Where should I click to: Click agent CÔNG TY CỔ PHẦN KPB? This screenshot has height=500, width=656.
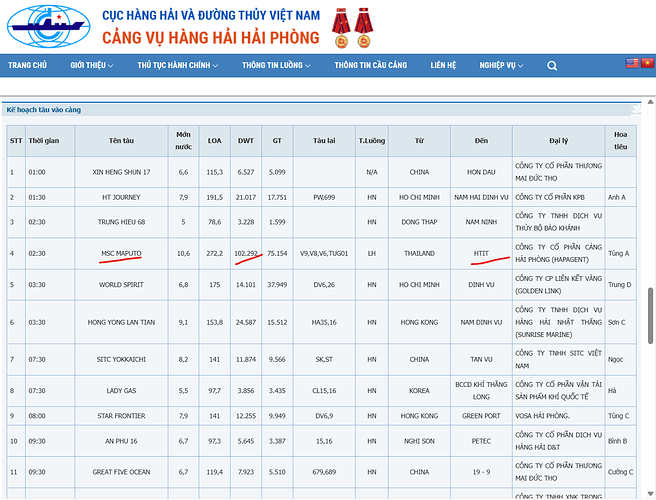tap(550, 197)
